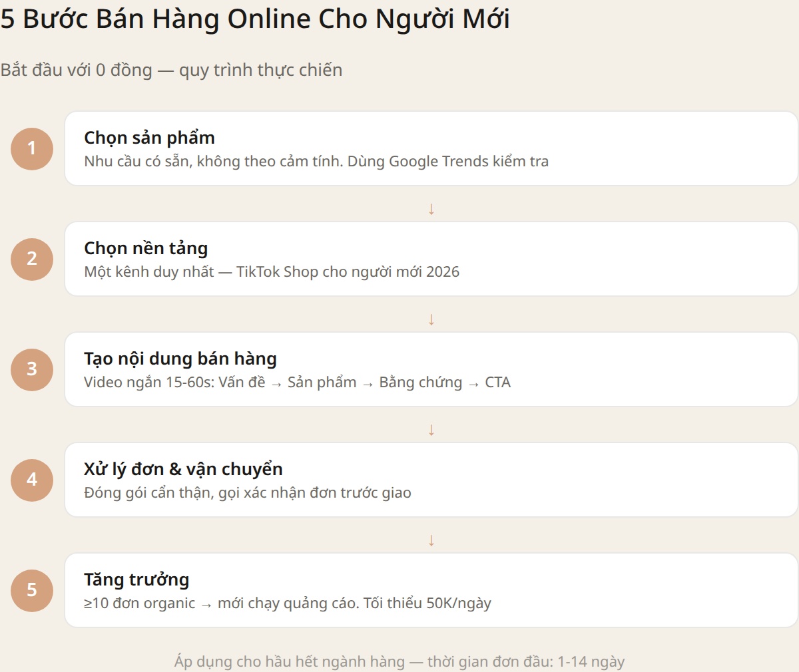The image size is (799, 672).
Task: Click the TikTok Shop description line
Action: [x=272, y=271]
